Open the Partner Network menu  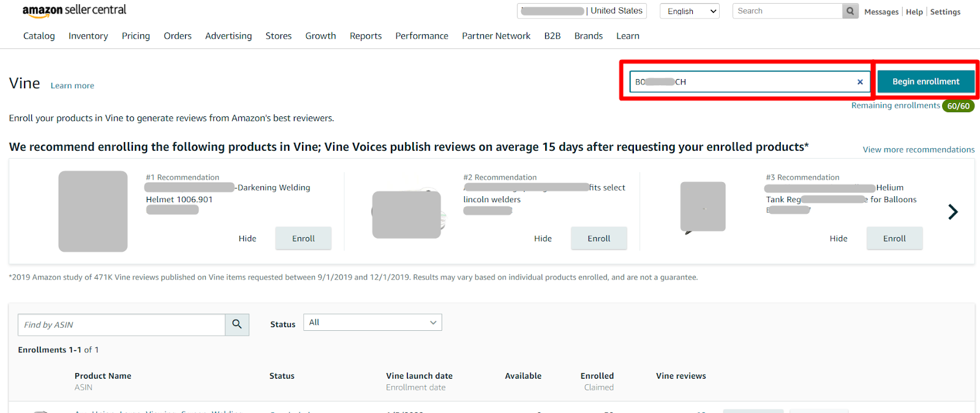point(496,36)
